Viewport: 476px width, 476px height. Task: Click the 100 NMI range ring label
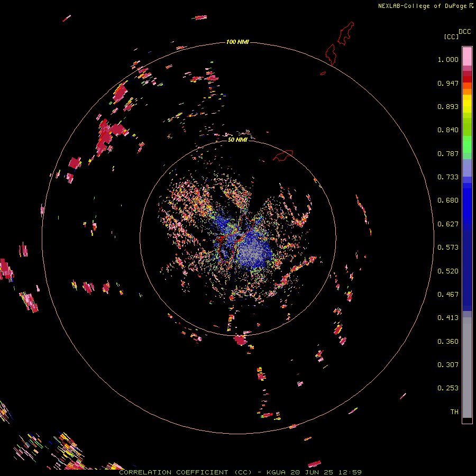coord(237,42)
